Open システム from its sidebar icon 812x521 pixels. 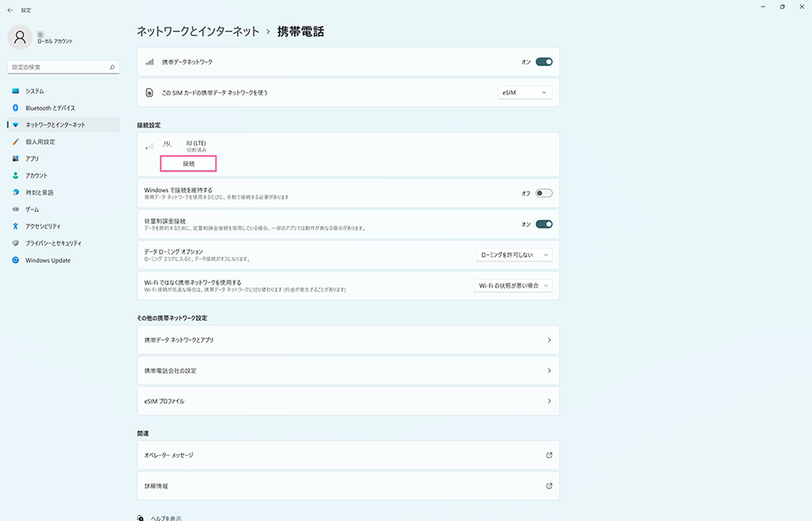pos(15,90)
